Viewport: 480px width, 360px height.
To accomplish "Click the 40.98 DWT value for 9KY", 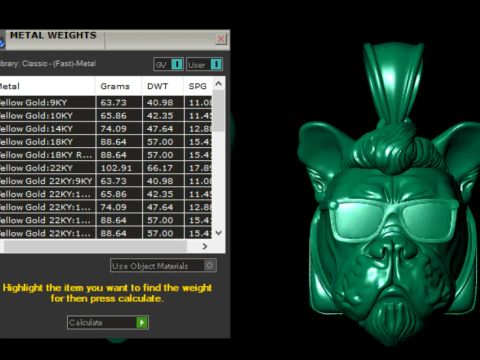I will coord(160,102).
